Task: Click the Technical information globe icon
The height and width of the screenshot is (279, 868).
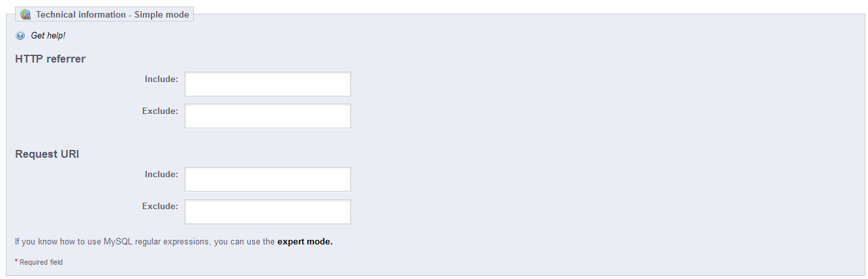Action: pyautogui.click(x=25, y=14)
